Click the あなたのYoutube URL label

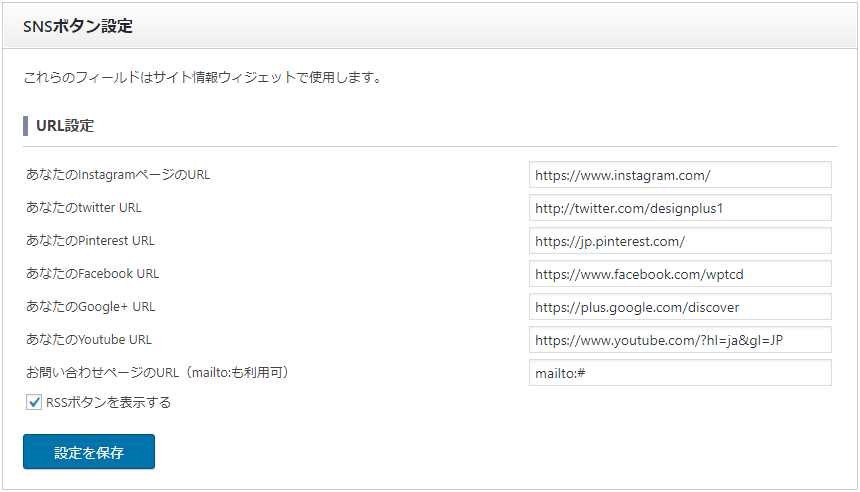[89, 340]
